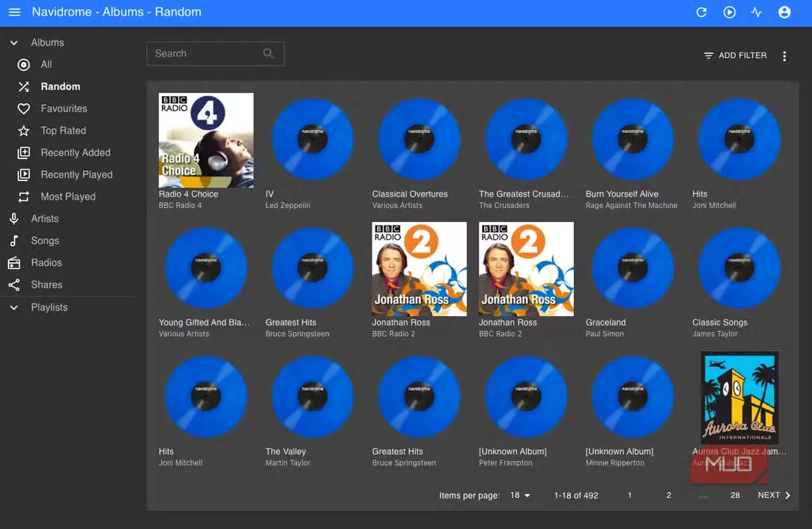812x529 pixels.
Task: Open the three-dot more options menu
Action: click(784, 56)
